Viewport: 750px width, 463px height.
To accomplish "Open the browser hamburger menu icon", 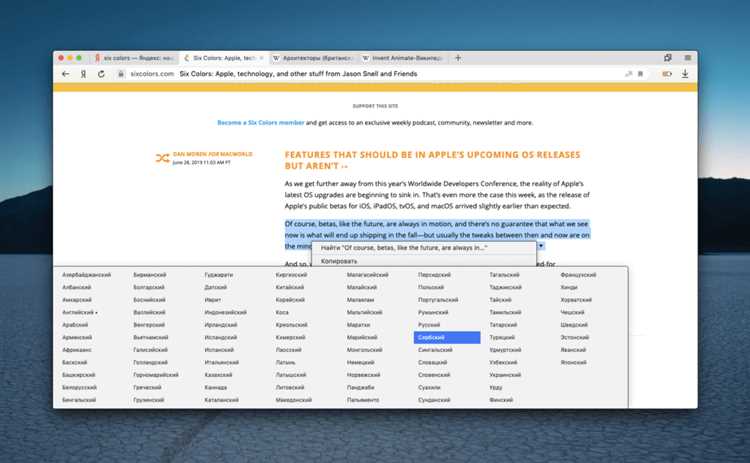I will click(x=687, y=58).
